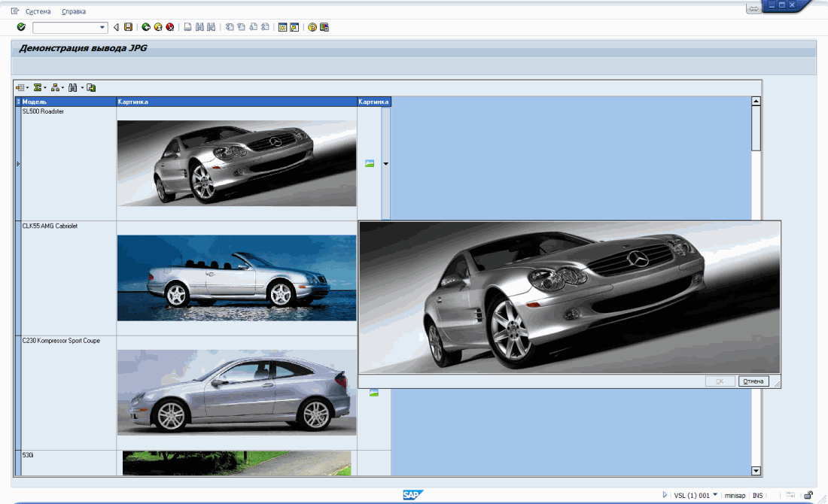Click the minisap server name in status bar
Image resolution: width=828 pixels, height=504 pixels.
coord(735,496)
